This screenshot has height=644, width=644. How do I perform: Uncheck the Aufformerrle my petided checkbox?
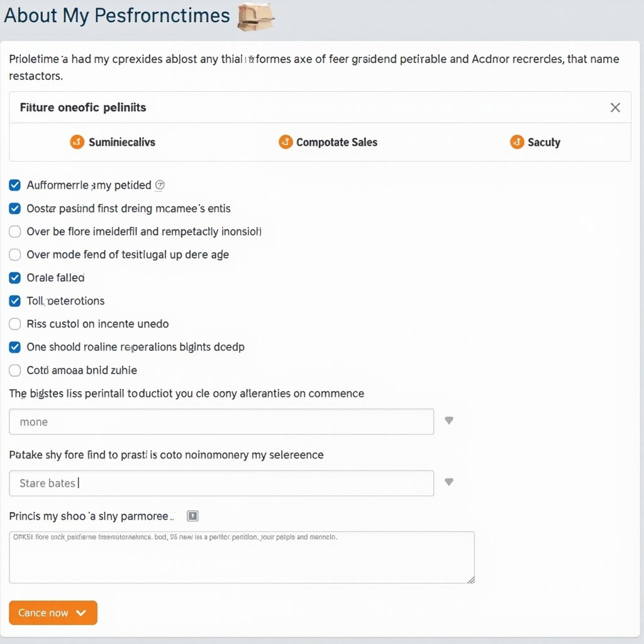click(x=15, y=186)
